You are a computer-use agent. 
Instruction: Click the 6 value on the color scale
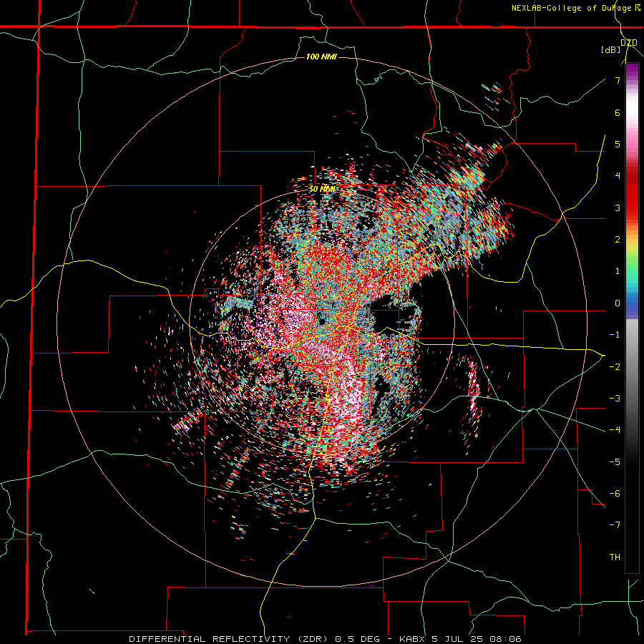pyautogui.click(x=618, y=112)
